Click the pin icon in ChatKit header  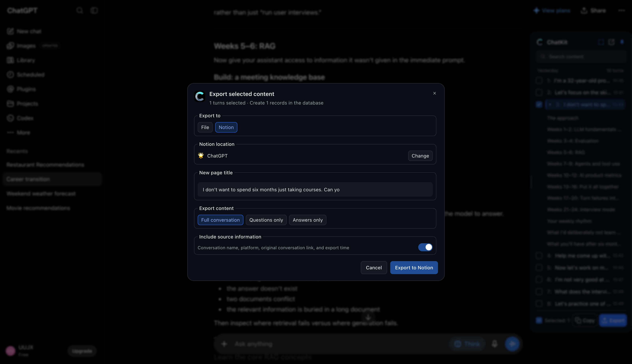tap(622, 42)
